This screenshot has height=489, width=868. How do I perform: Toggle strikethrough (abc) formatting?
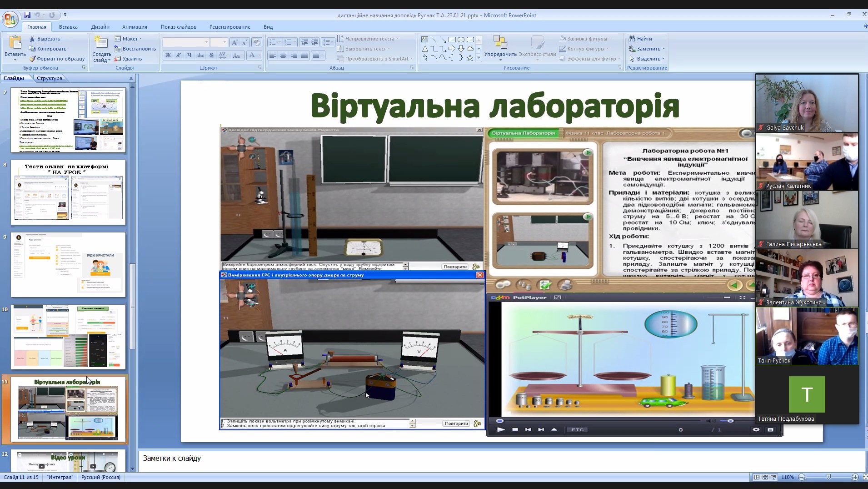click(x=200, y=55)
